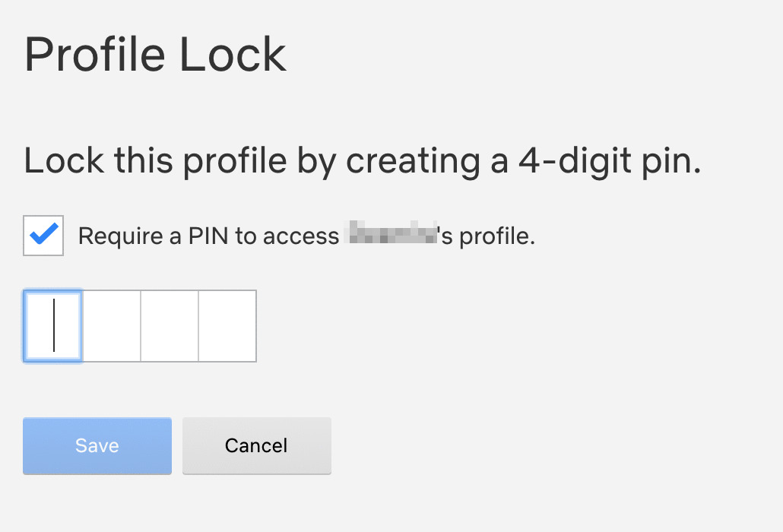Click the word "by" in the instruction

(x=315, y=161)
